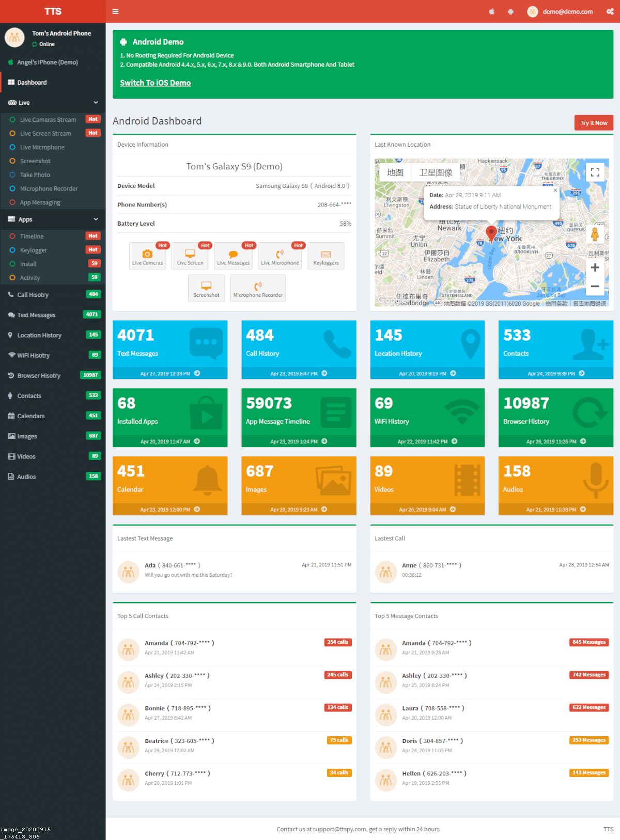Open Live Screen quick action tile
620x840 pixels.
pyautogui.click(x=190, y=256)
